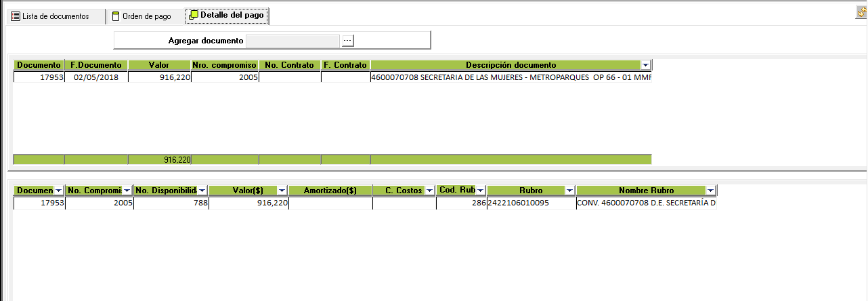
Task: Select the Detalle del pago tab
Action: coord(227,16)
